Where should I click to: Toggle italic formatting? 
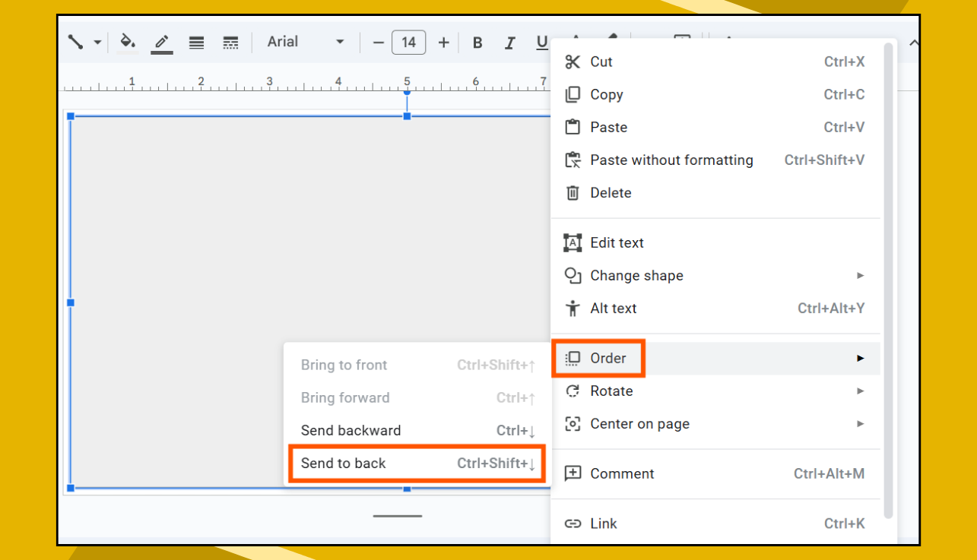pos(510,42)
